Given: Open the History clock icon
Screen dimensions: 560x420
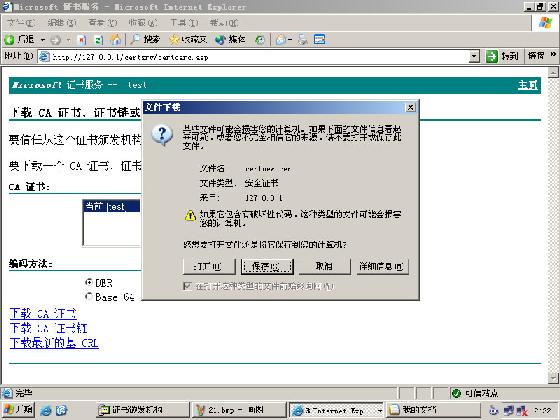Looking at the screenshot, I should point(260,40).
